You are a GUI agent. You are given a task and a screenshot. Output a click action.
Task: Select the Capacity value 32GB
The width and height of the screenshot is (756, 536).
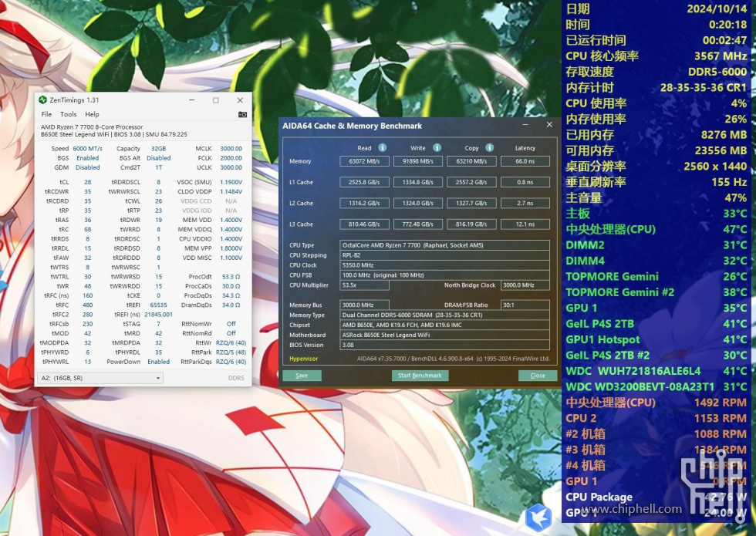click(159, 148)
